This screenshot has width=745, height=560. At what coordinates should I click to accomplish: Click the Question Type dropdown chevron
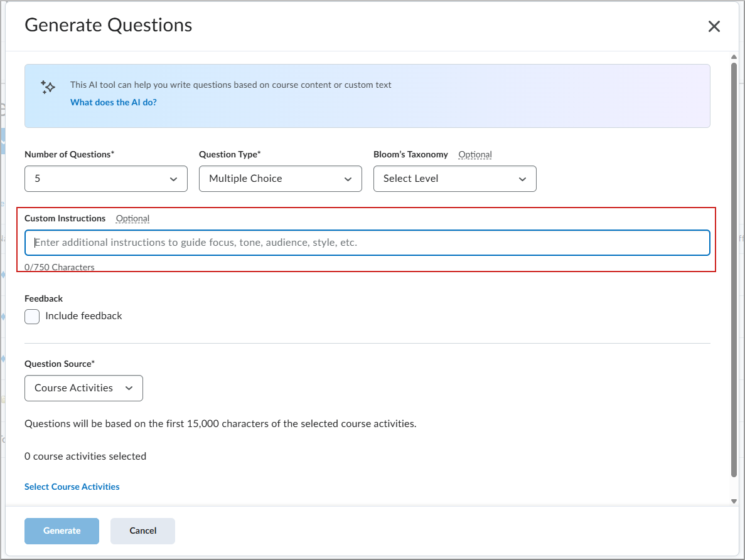point(348,179)
